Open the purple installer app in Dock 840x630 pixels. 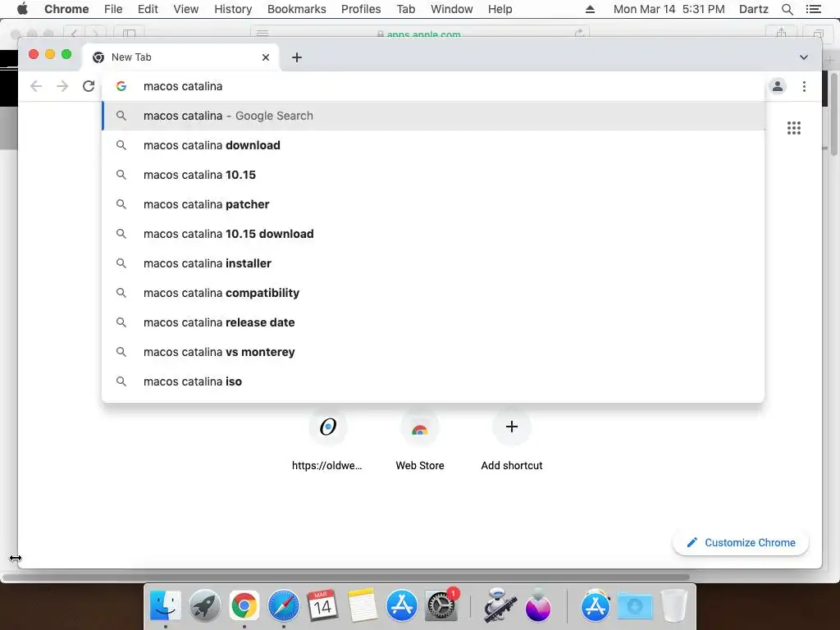[538, 606]
